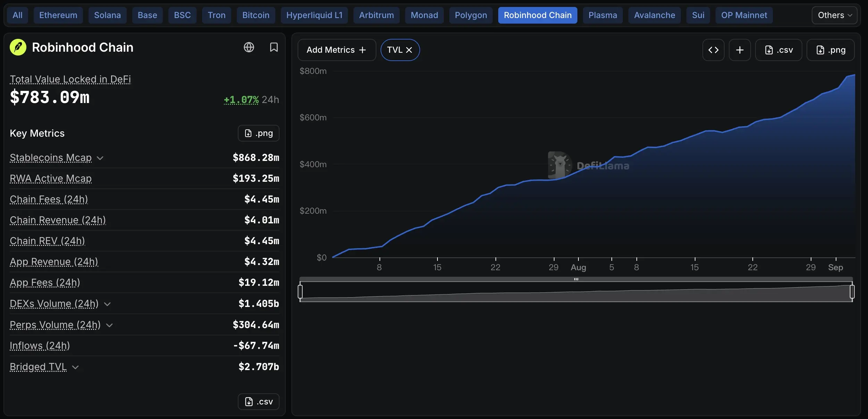
Task: Open the embed chart code icon
Action: click(713, 50)
